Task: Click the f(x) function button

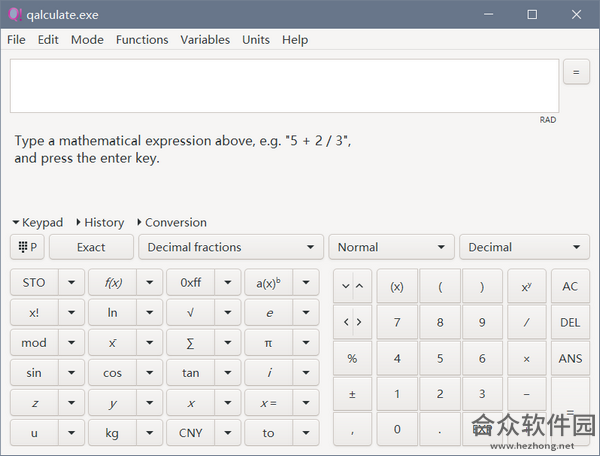Action: coord(112,282)
